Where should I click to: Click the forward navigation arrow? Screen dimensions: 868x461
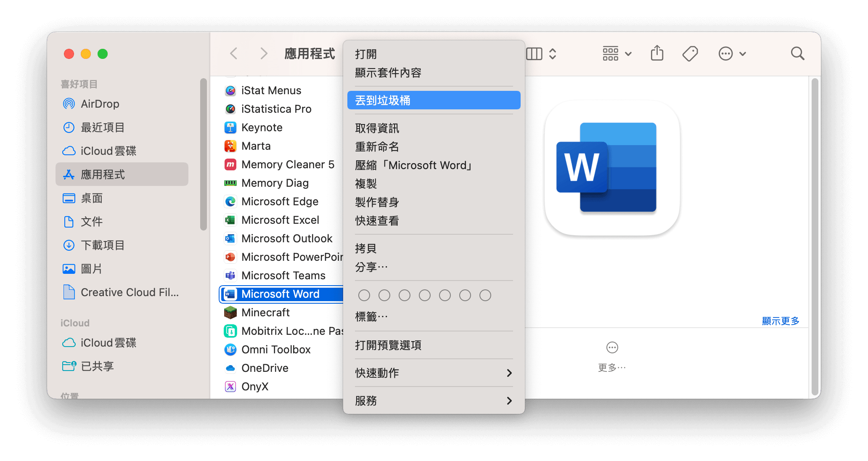click(264, 54)
